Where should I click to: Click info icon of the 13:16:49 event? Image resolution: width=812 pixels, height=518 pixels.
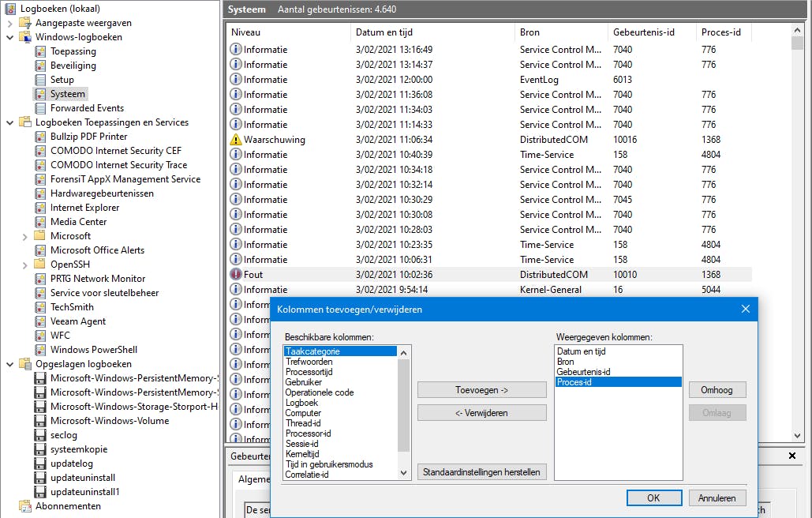(x=236, y=49)
